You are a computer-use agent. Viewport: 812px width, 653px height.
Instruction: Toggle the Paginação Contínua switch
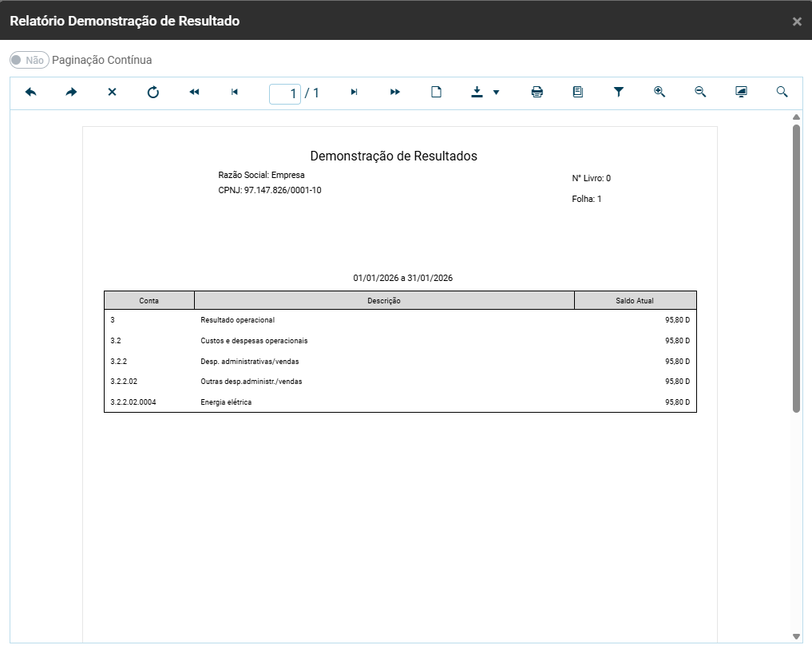click(x=30, y=60)
